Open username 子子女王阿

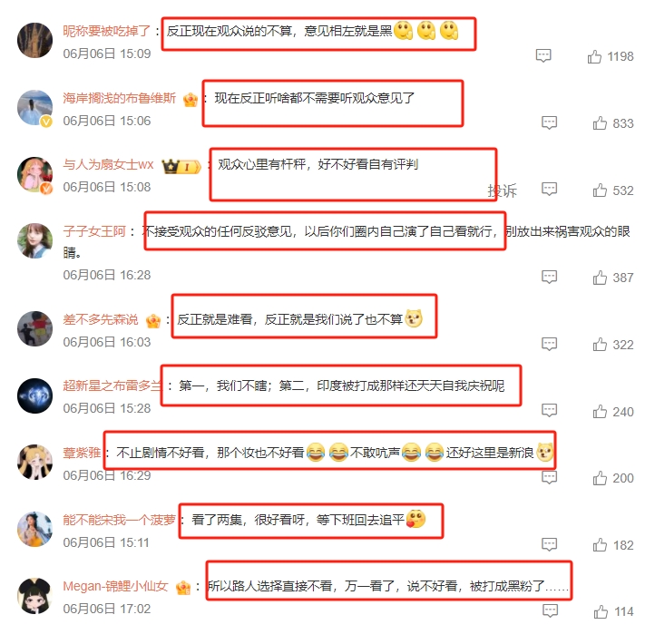click(x=94, y=231)
